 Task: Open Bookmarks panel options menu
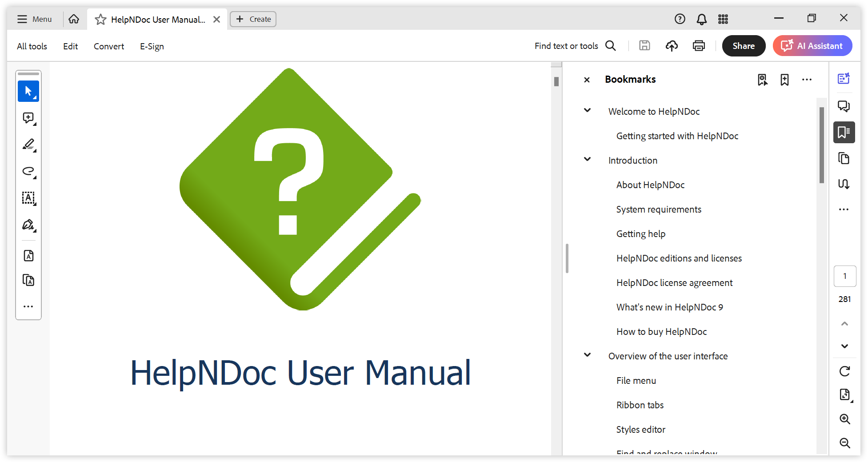tap(807, 80)
